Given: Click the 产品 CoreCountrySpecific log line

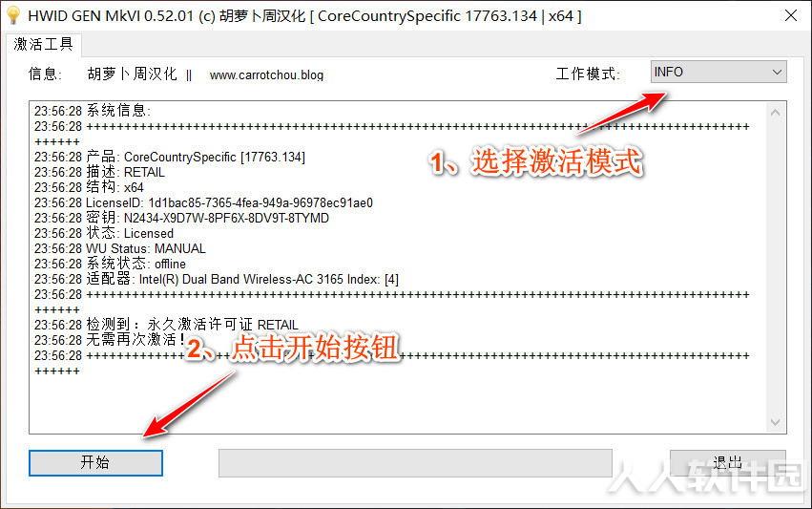Looking at the screenshot, I should coord(170,157).
